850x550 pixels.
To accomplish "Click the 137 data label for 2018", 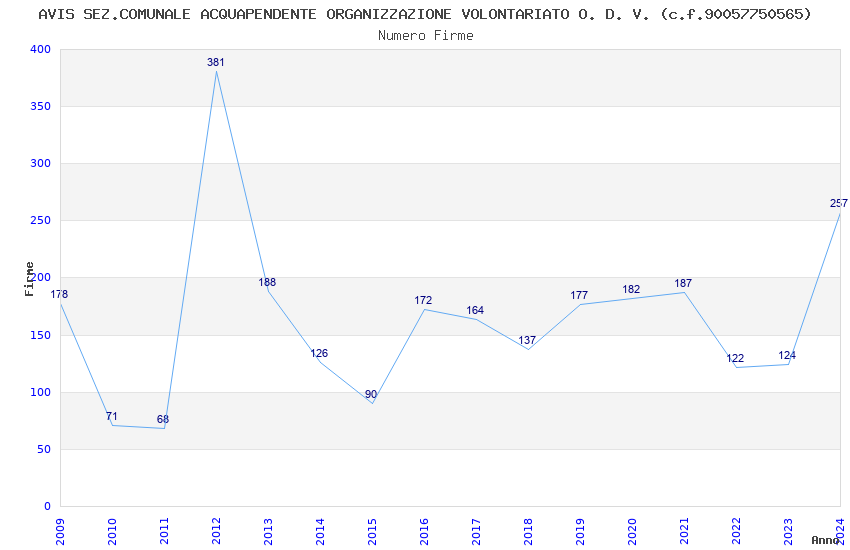I will (x=527, y=340).
